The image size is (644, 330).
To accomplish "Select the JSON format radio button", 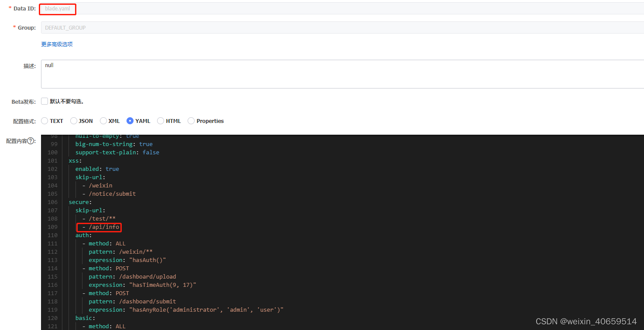I will (73, 121).
